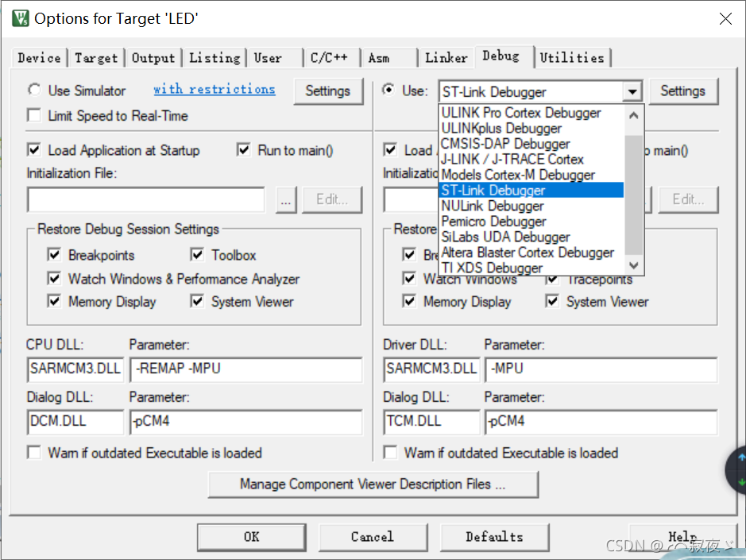Select J-LINK / J-TRACE Cortex option
This screenshot has height=560, width=746.
point(531,160)
